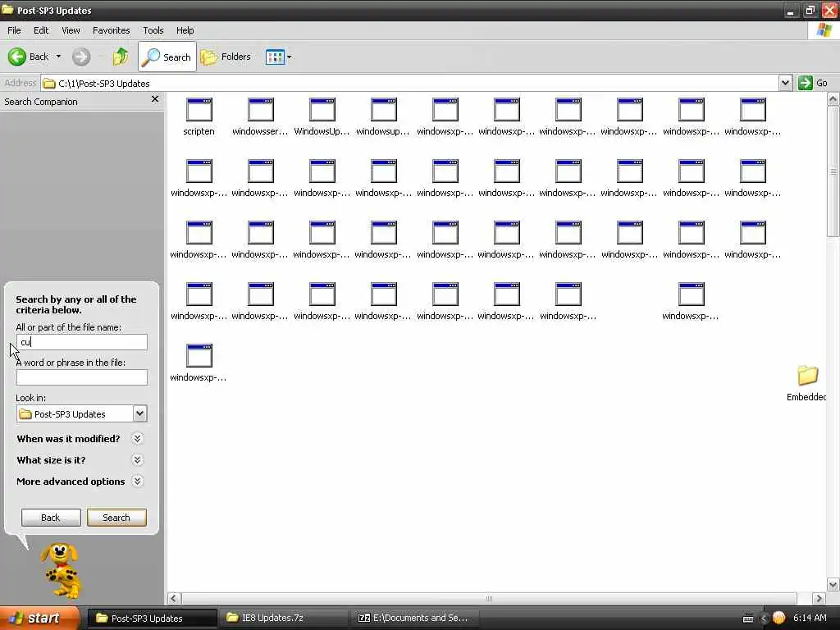Screen dimensions: 840x630
Task: Click the file name search field
Action: point(81,342)
